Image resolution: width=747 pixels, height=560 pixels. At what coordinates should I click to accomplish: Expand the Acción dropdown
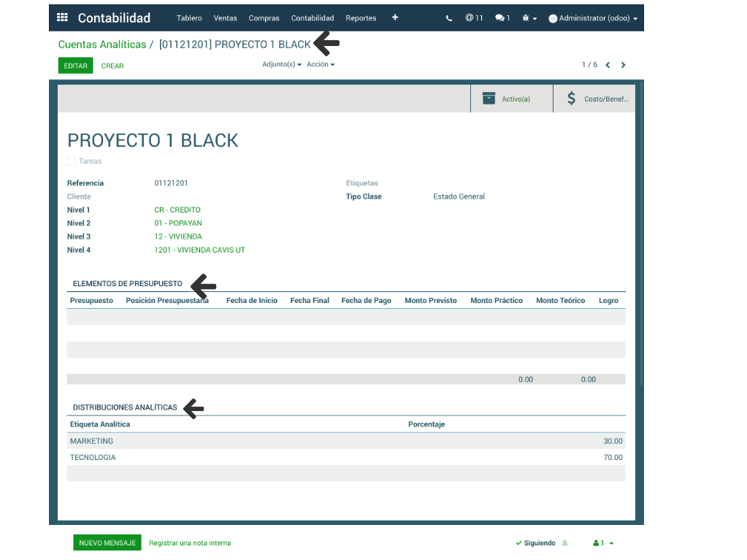point(321,64)
